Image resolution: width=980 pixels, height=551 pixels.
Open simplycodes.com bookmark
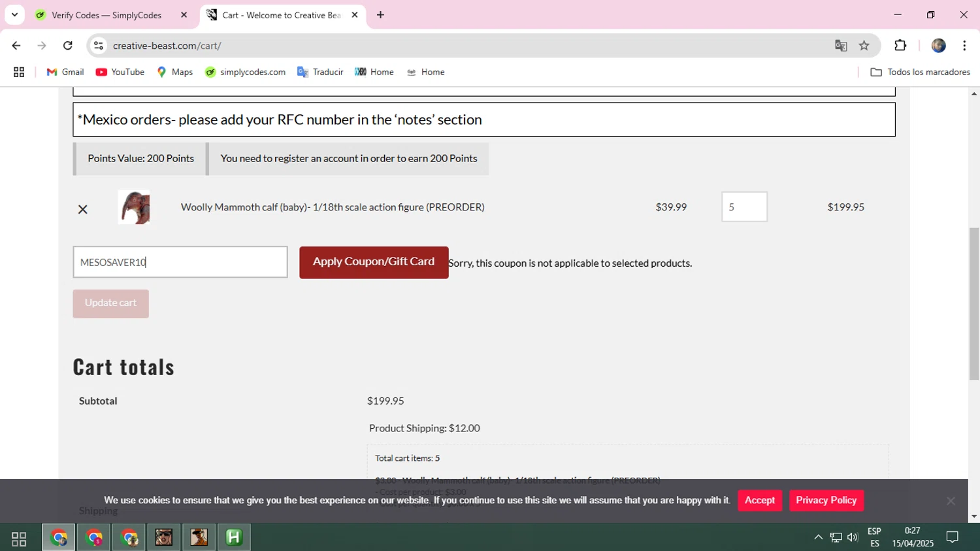click(245, 72)
